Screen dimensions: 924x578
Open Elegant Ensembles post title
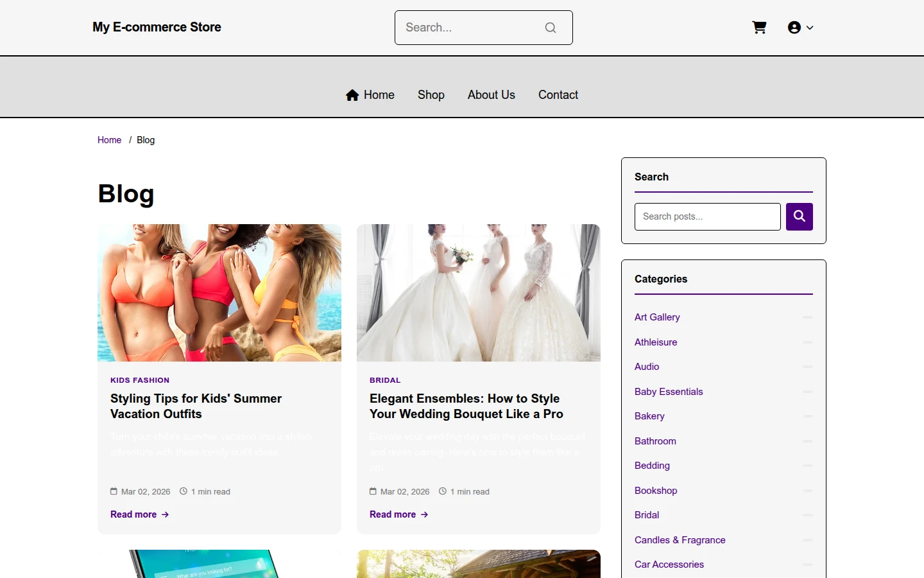(x=466, y=407)
